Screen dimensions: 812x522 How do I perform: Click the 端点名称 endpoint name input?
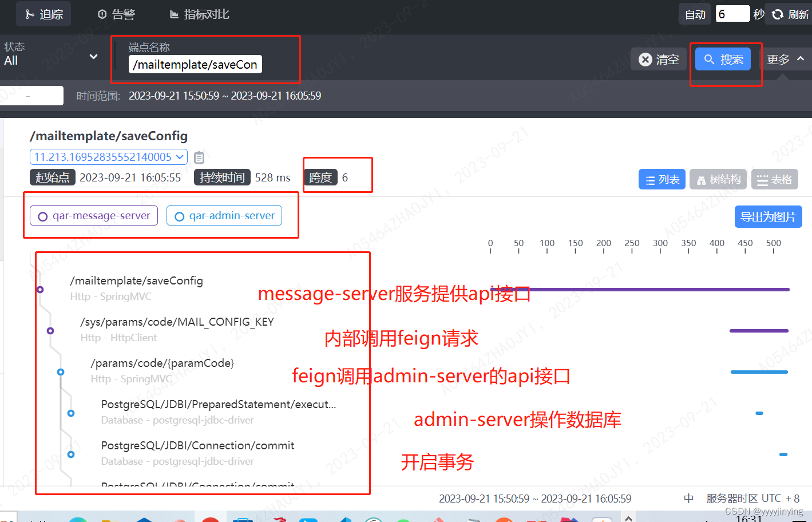[x=195, y=64]
